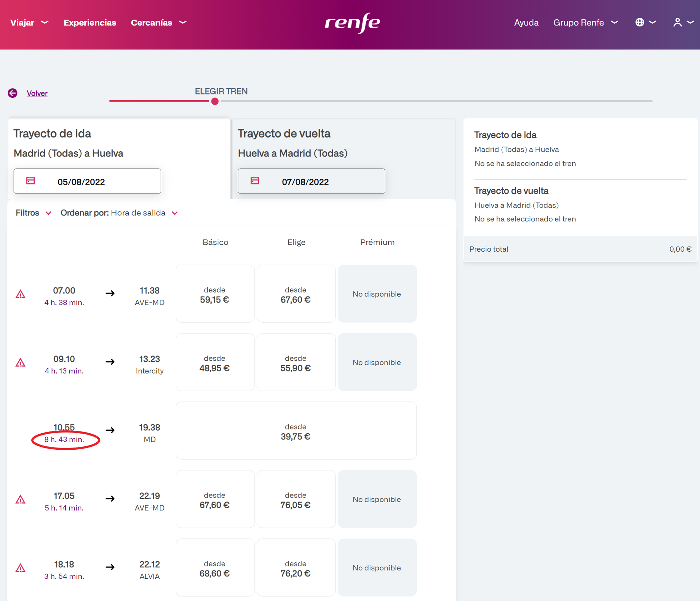Screen dimensions: 700x601
Task: Select Elige 67,60 € fare for 07.00 train
Action: [x=296, y=294]
